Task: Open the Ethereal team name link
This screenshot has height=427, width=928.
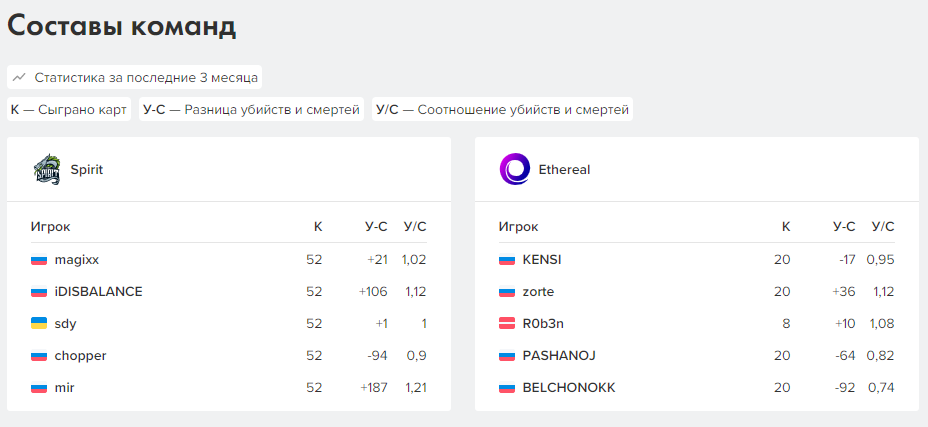Action: point(564,170)
